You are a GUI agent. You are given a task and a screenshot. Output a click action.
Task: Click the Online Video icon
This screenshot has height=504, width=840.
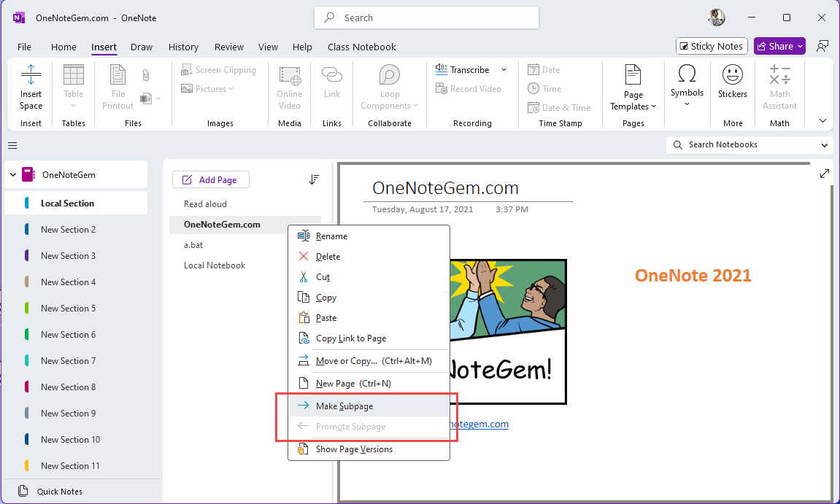click(290, 76)
